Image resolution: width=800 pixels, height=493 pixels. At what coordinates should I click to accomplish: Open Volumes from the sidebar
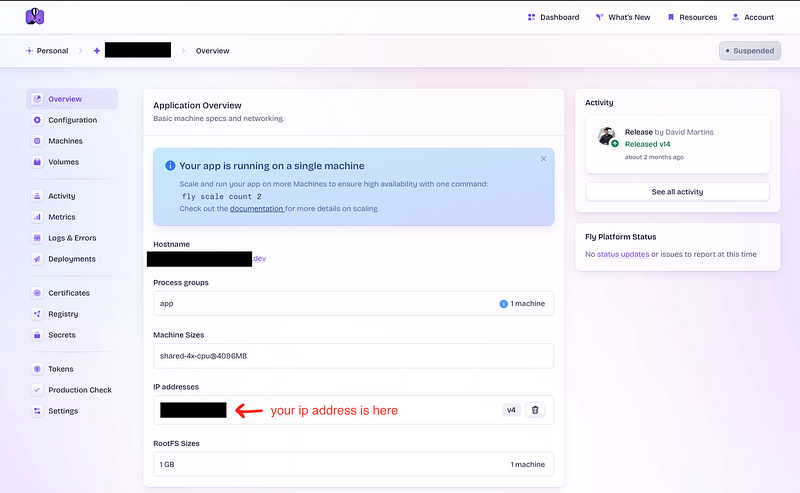[x=63, y=162]
